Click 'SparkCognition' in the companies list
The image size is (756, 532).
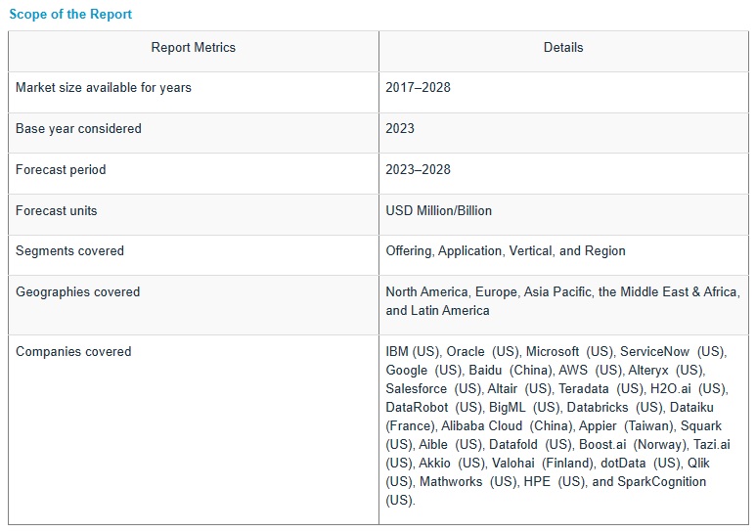[x=661, y=482]
